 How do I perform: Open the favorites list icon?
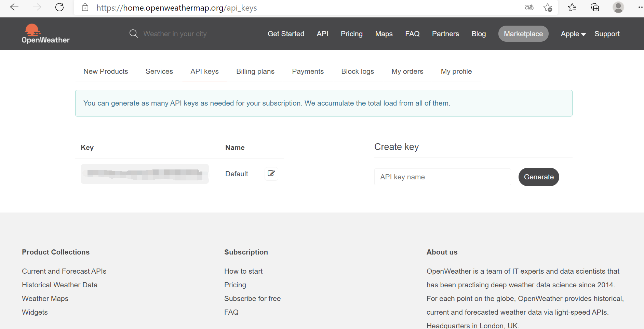point(572,7)
